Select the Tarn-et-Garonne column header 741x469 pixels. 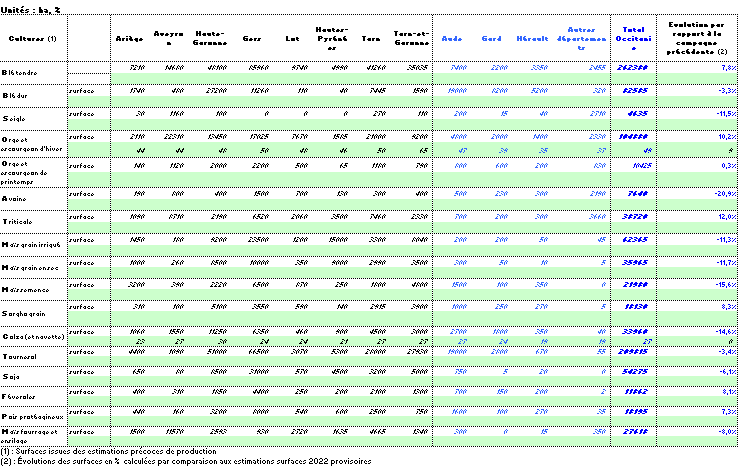tap(411, 38)
